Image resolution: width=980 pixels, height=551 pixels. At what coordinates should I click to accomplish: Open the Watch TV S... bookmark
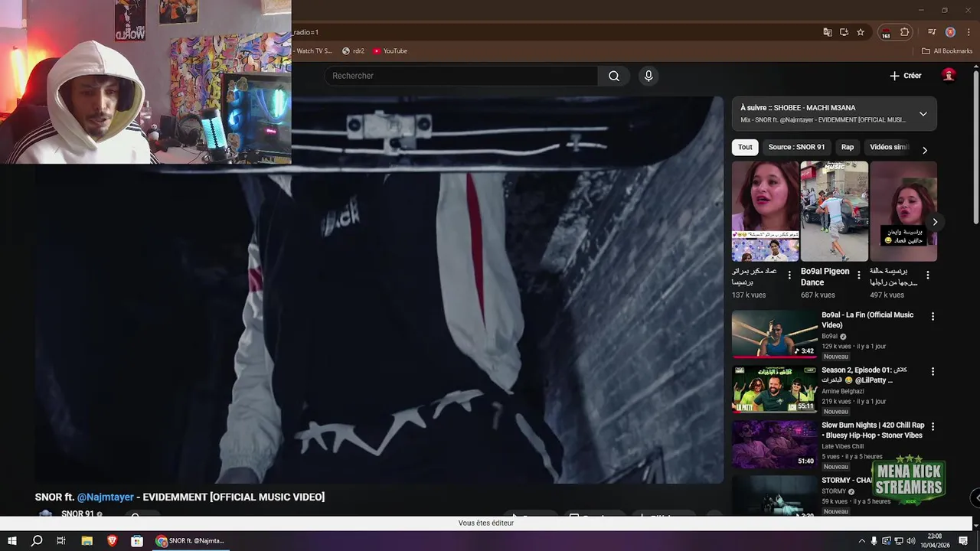(x=314, y=51)
